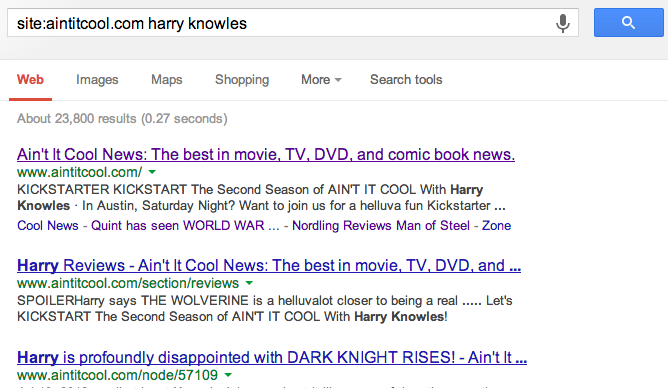This screenshot has height=388, width=668.
Task: Open the Harry Reviews result link
Action: (x=269, y=265)
